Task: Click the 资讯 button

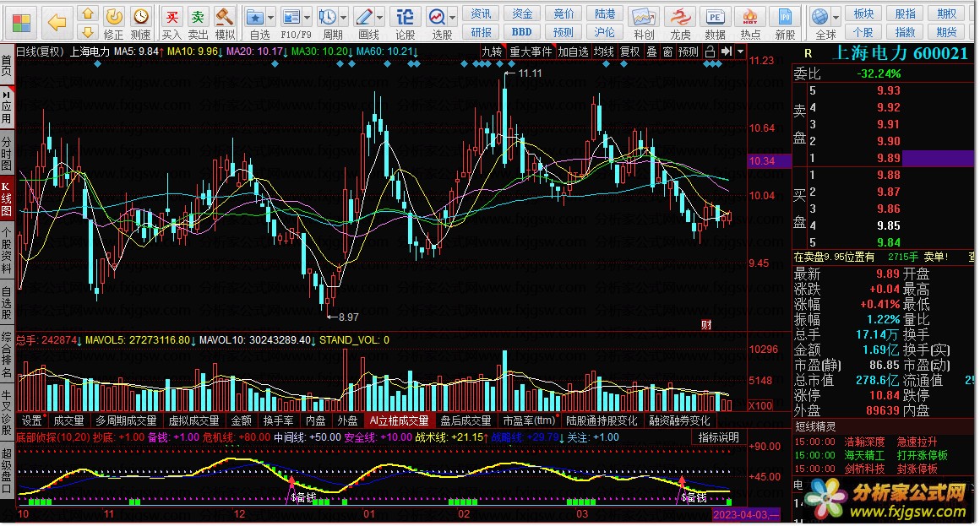Action: click(481, 14)
